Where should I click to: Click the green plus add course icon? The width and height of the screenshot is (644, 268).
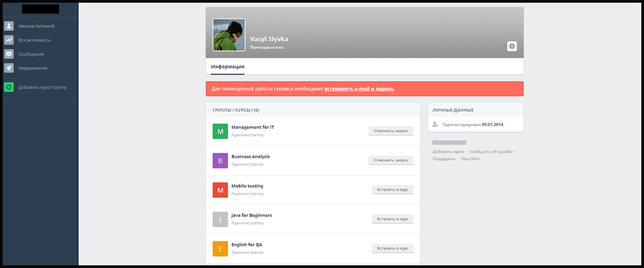9,87
